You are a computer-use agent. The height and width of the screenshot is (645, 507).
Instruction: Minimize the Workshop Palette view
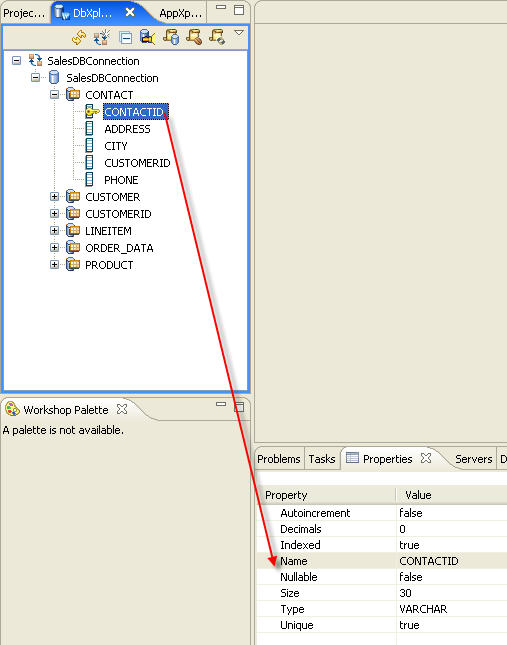click(x=221, y=404)
